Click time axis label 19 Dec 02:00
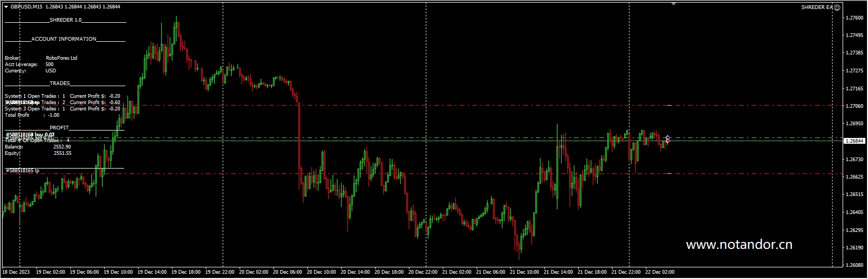Image resolution: width=868 pixels, height=279 pixels. pos(50,272)
